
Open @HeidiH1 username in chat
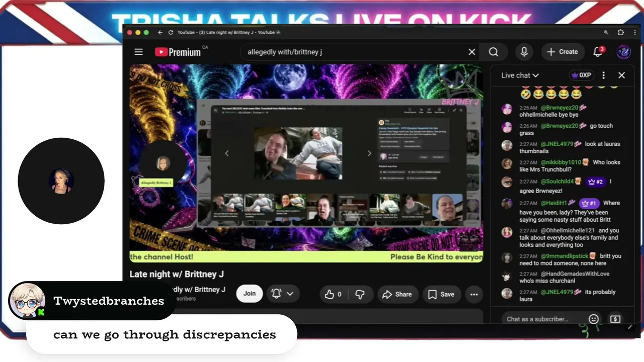click(x=554, y=203)
